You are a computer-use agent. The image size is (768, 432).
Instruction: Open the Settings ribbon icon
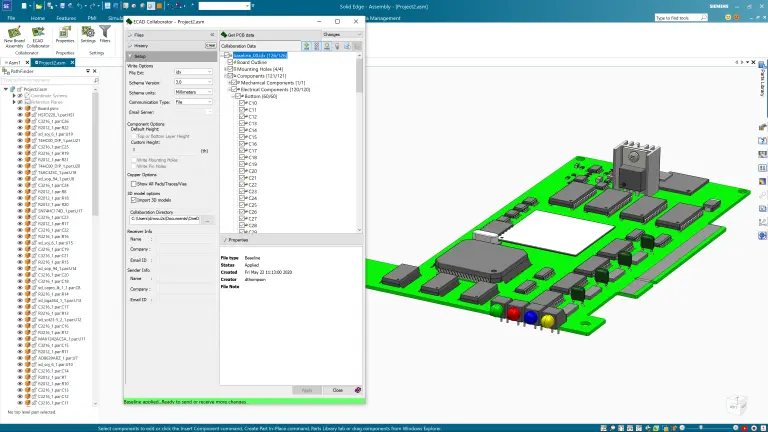(88, 35)
